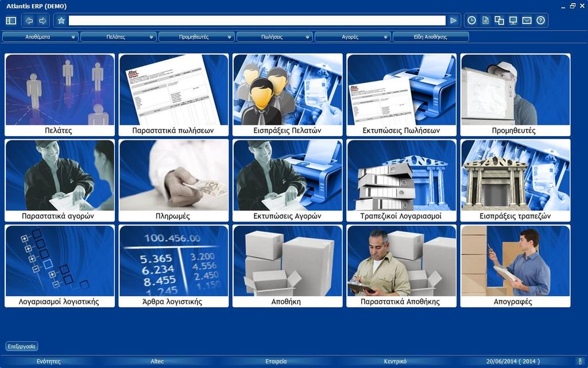The image size is (588, 368).
Task: Open the Αποθήκη boxes tile
Action: tap(288, 266)
